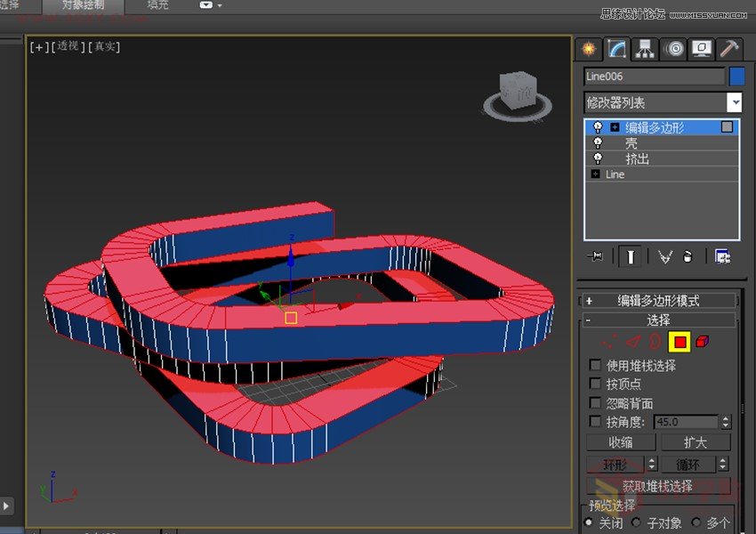Open the 修改器列表 dropdown
The image size is (756, 534).
pyautogui.click(x=736, y=102)
